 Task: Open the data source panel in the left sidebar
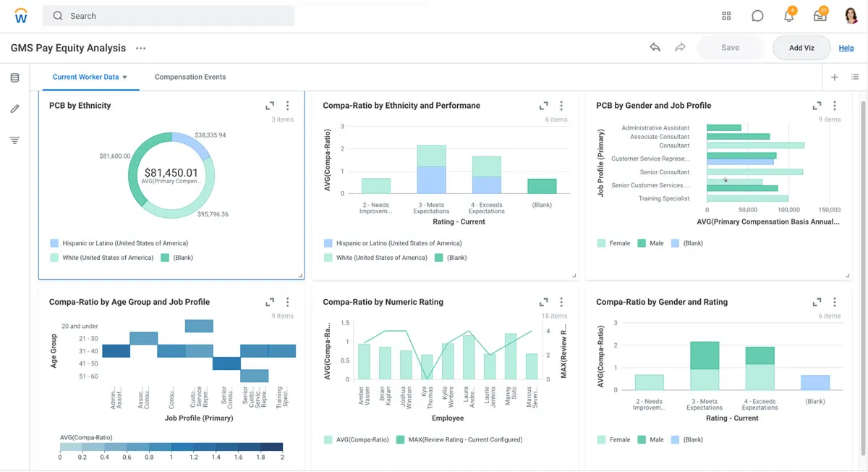pyautogui.click(x=14, y=77)
